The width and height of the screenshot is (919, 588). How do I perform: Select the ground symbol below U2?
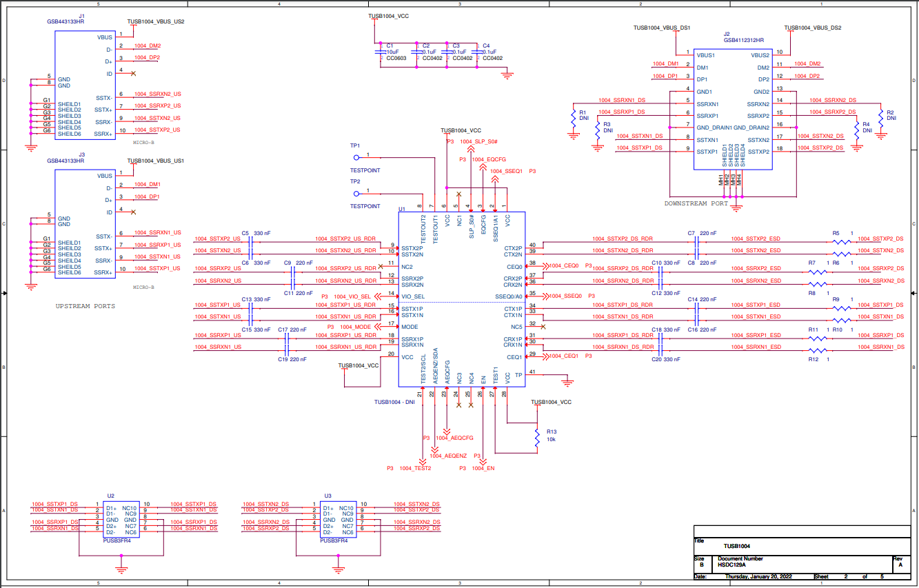tap(123, 569)
